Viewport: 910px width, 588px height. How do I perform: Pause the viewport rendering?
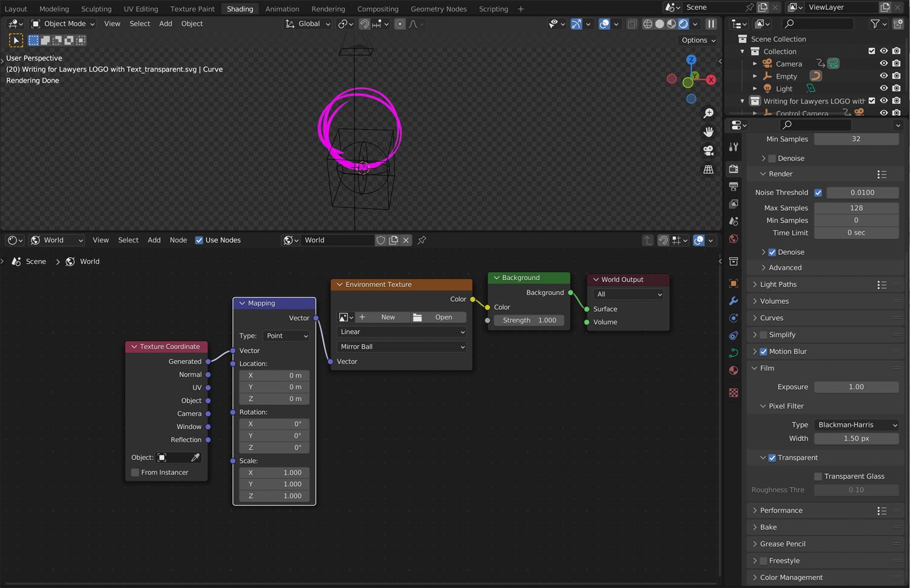(711, 24)
